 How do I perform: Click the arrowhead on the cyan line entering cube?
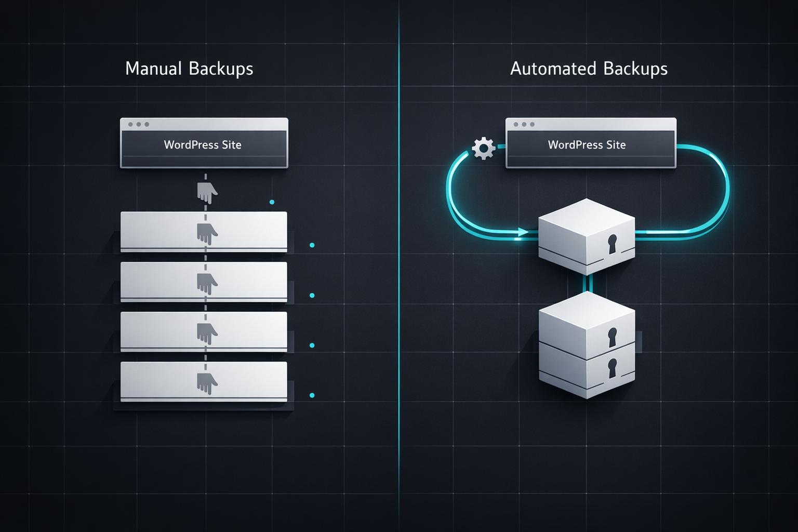click(522, 232)
